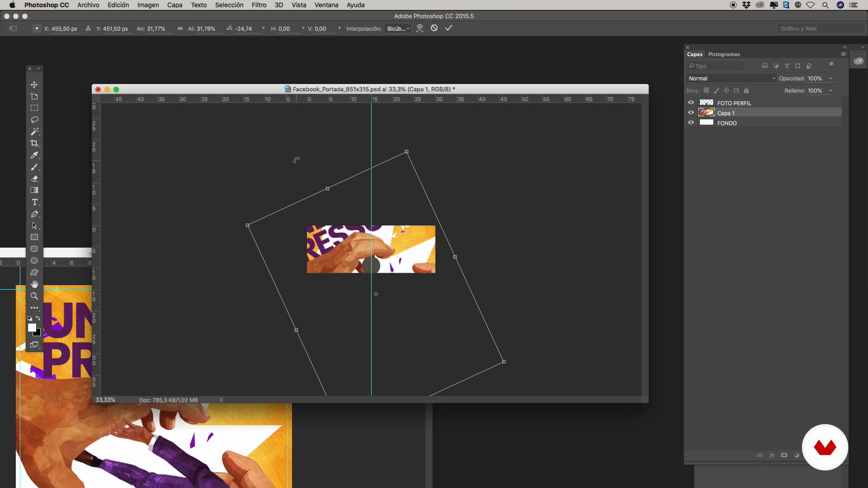Select the Rectangle shape tool
The width and height of the screenshot is (868, 488).
pos(34,237)
